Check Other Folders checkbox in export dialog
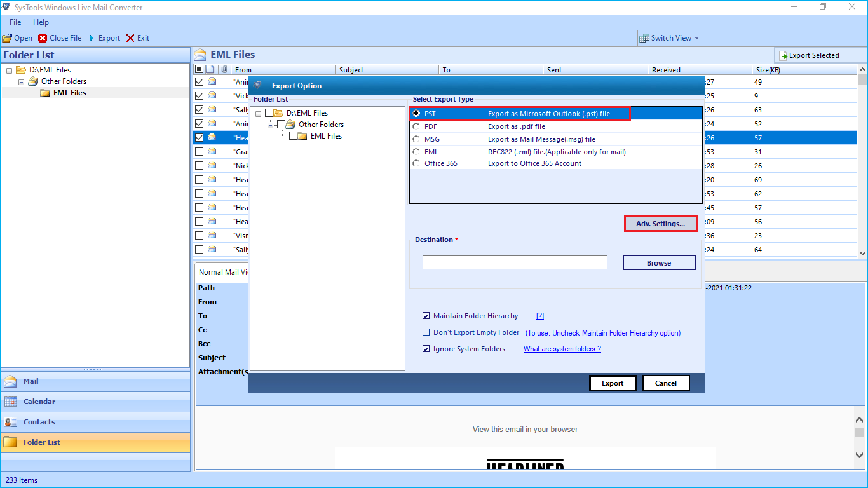This screenshot has width=868, height=488. 281,125
